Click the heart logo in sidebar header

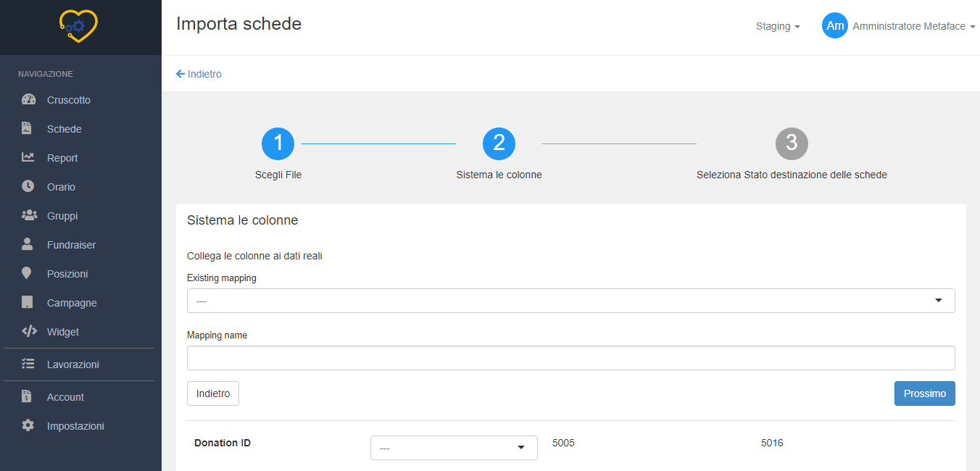[x=78, y=26]
